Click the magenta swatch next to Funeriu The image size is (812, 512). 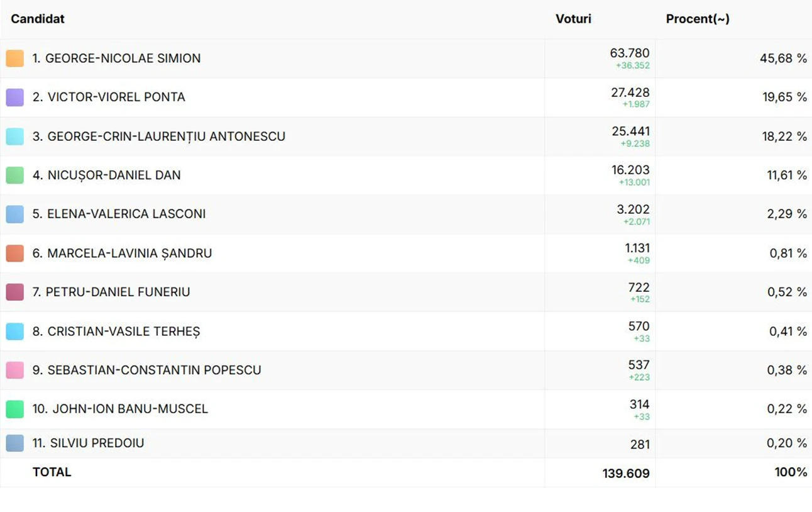click(15, 292)
